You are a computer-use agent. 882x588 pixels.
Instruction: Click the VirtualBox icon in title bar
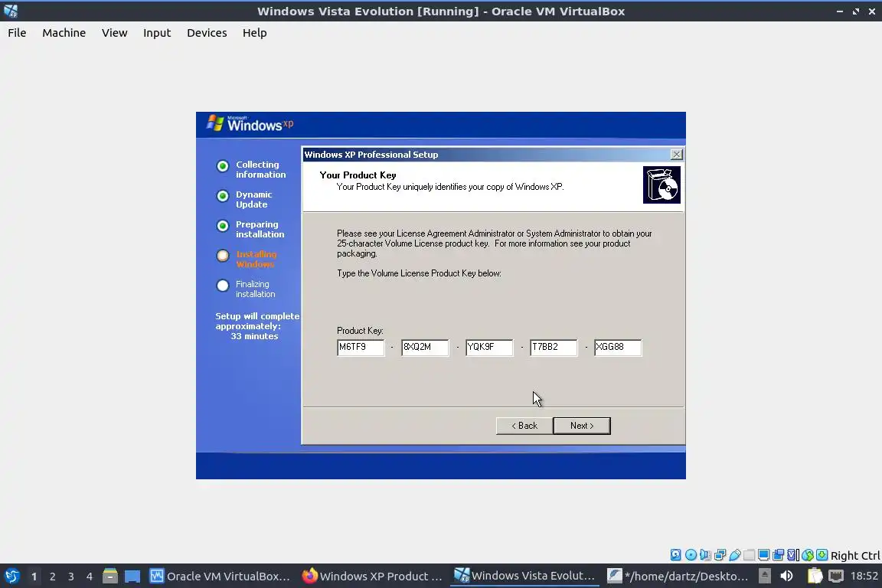coord(11,11)
